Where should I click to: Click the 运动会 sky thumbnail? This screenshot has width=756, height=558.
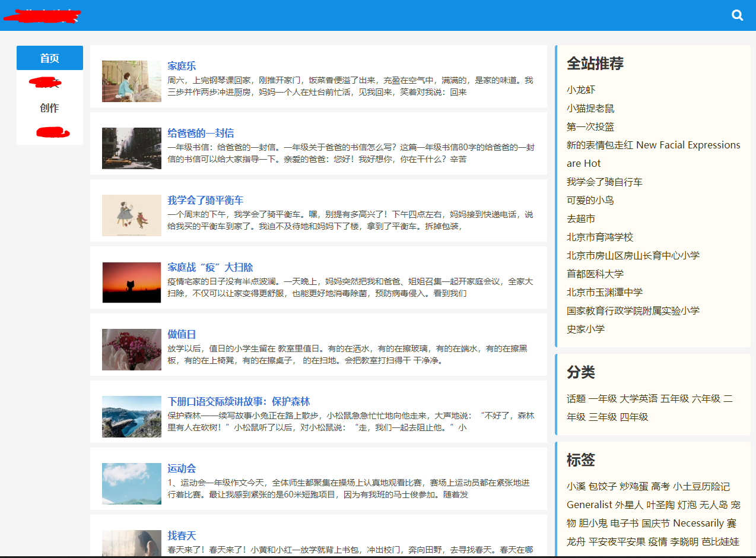pyautogui.click(x=131, y=484)
